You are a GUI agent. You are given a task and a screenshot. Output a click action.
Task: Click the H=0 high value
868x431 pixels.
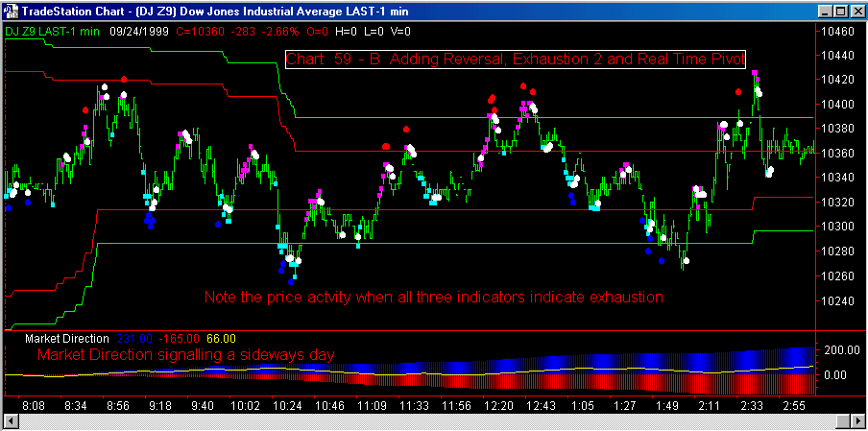[x=347, y=32]
